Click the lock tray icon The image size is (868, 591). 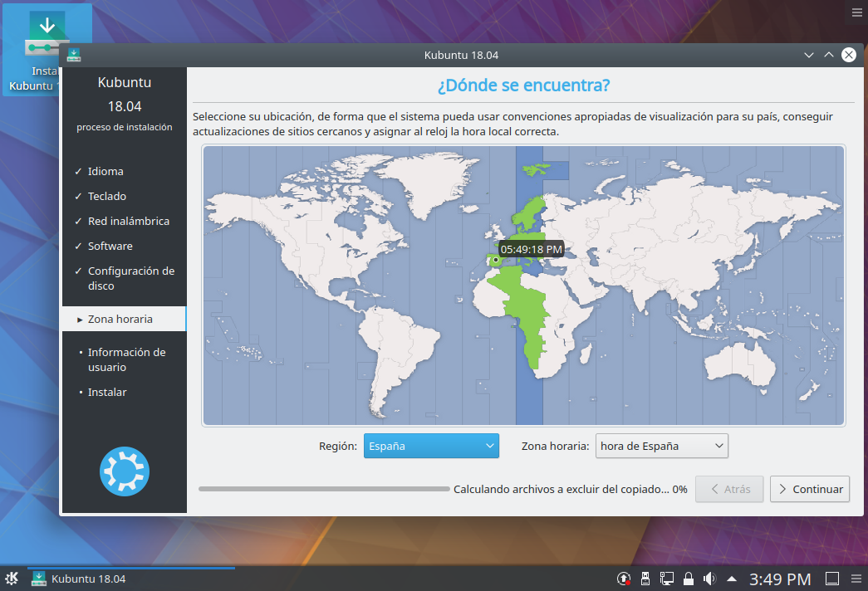688,579
